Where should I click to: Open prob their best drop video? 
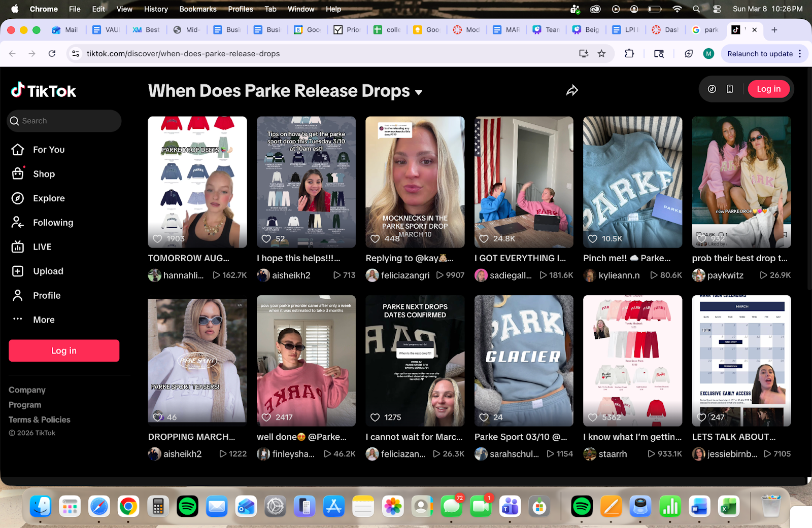(741, 182)
